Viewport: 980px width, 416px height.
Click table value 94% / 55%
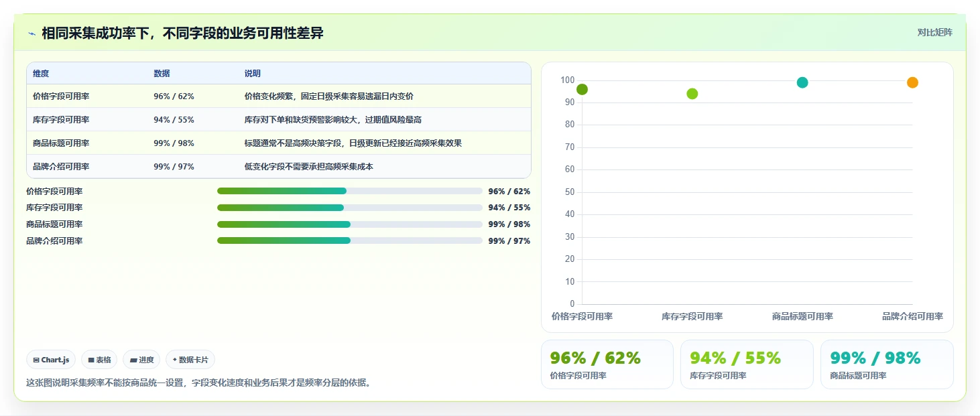(x=174, y=120)
